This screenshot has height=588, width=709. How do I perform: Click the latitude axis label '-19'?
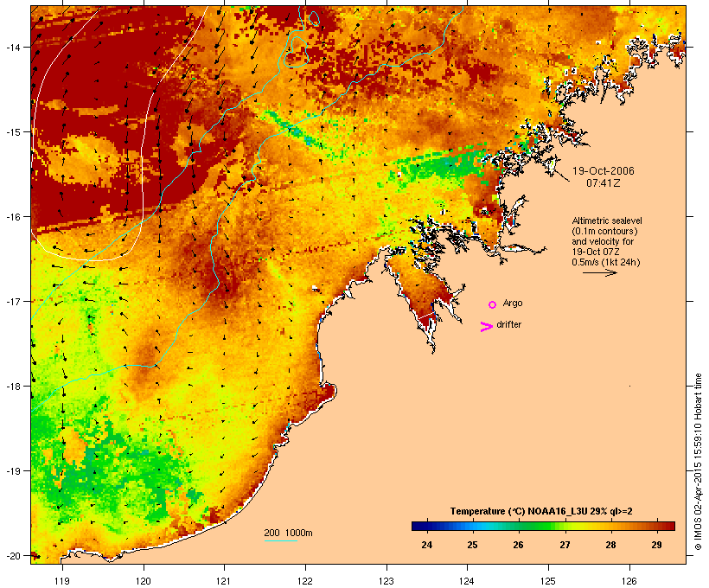tap(12, 471)
